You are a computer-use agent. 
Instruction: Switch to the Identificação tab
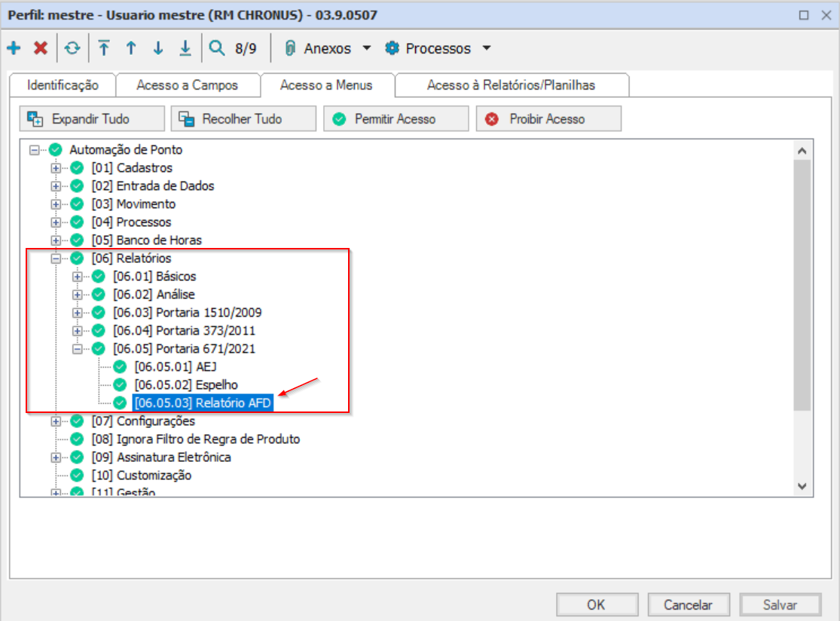[63, 85]
